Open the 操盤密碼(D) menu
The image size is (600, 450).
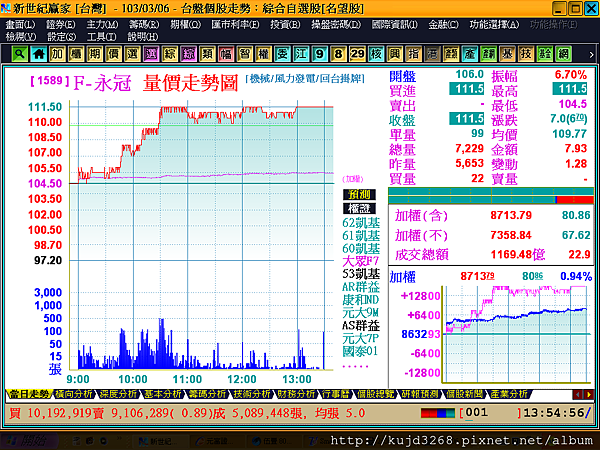(x=336, y=24)
